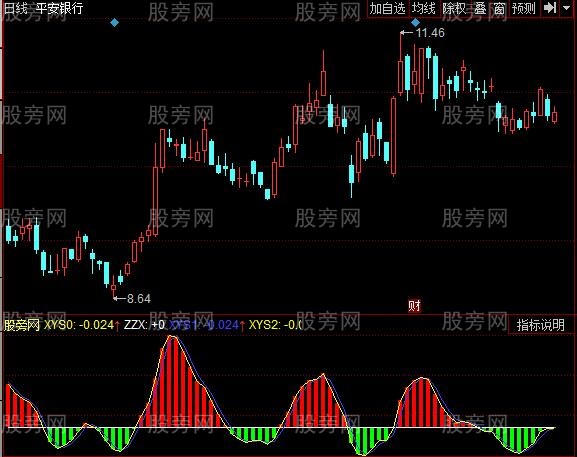Click the 11.46 highest price label
This screenshot has height=457, width=577.
[x=430, y=33]
